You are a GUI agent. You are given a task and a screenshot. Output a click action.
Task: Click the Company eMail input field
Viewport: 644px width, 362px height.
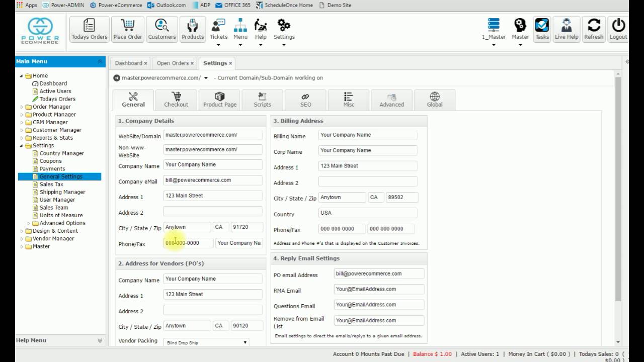pos(213,180)
